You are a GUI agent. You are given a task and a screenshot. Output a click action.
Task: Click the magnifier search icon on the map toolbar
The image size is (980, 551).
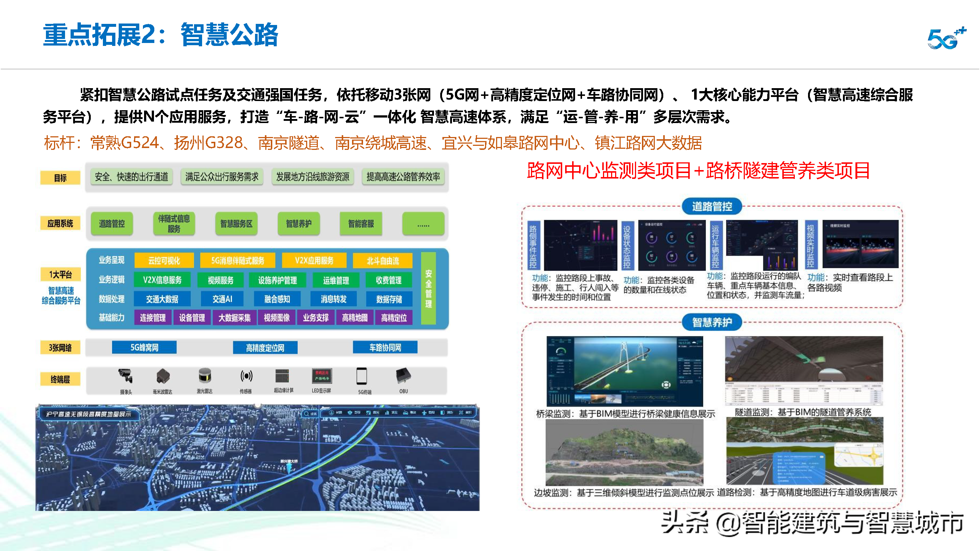coord(306,414)
